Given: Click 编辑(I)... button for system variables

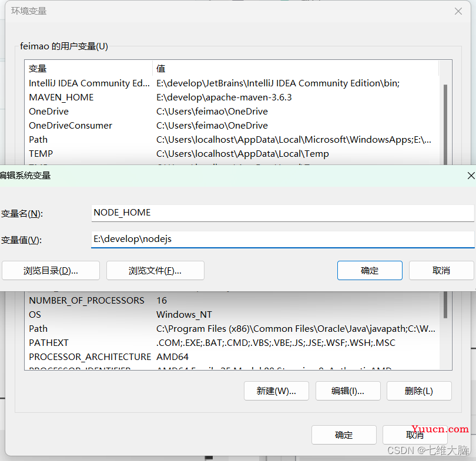Looking at the screenshot, I should click(348, 391).
